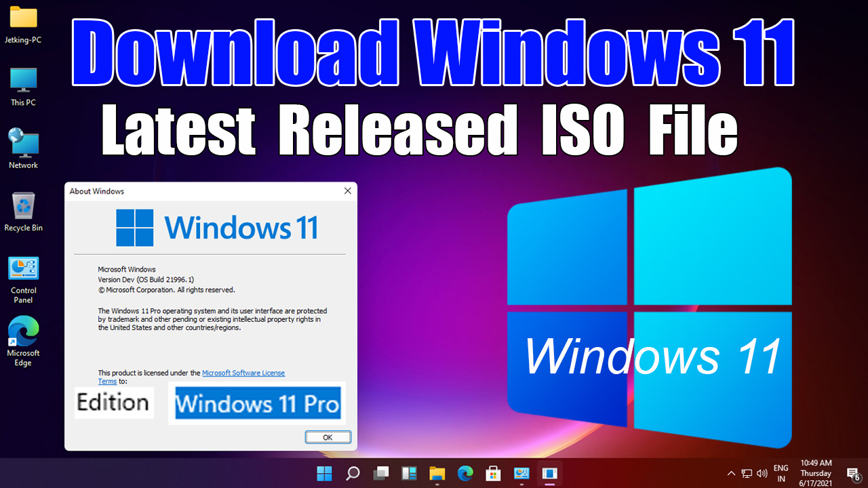This screenshot has width=868, height=488.
Task: Open the Jetking-PC folder on desktop
Action: [x=23, y=25]
